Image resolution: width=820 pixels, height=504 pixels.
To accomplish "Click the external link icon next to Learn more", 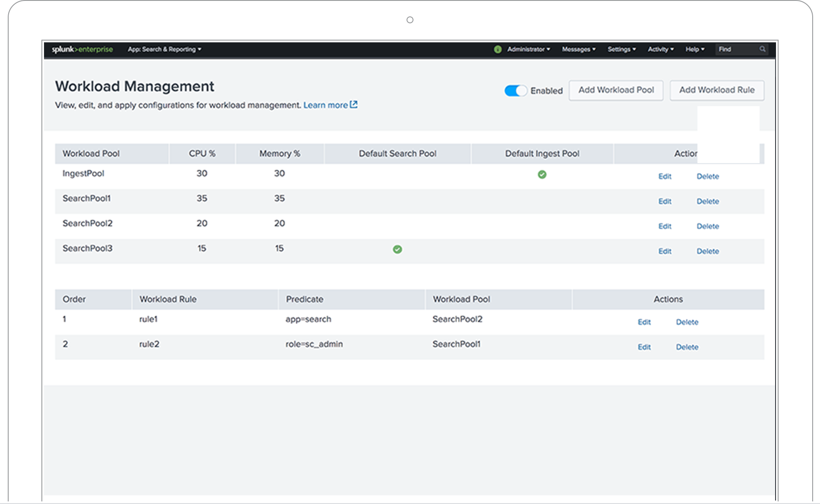I will (x=354, y=104).
